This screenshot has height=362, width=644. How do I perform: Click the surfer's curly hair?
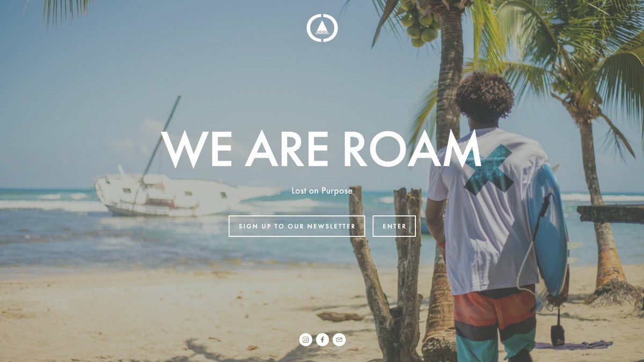pos(484,97)
